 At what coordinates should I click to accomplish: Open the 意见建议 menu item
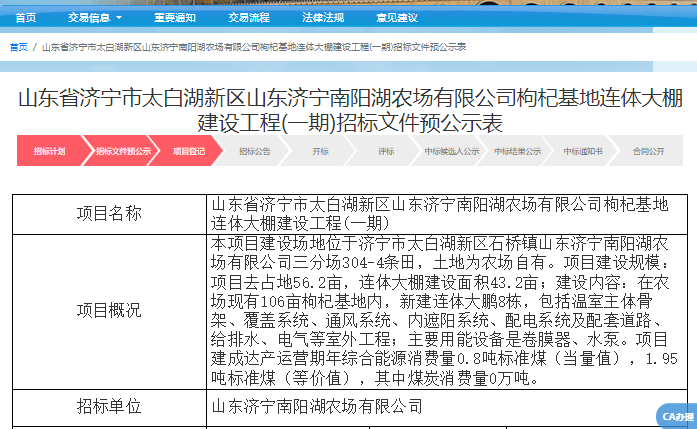click(x=397, y=18)
